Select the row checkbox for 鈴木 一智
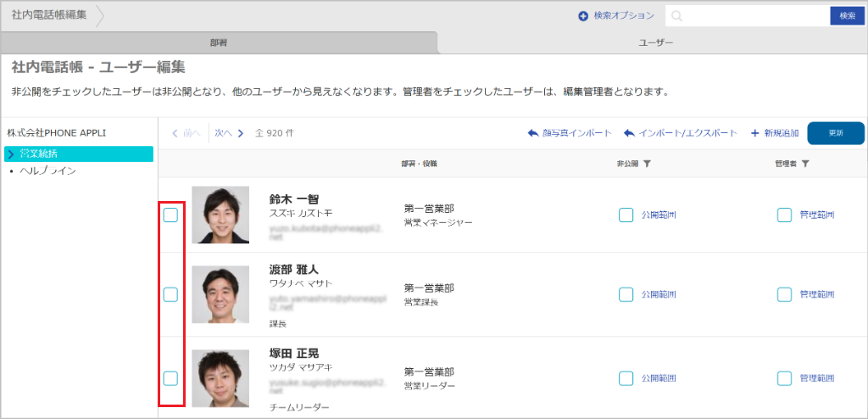 point(170,215)
